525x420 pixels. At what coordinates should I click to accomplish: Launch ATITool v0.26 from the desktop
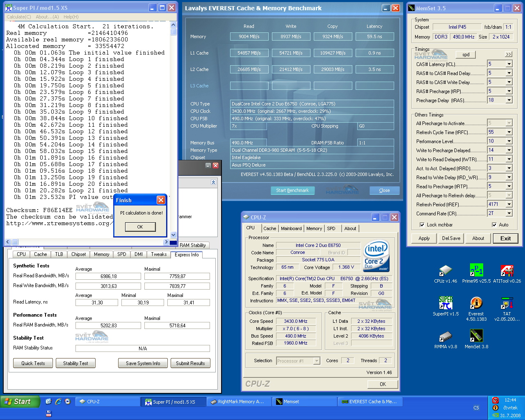507,271
